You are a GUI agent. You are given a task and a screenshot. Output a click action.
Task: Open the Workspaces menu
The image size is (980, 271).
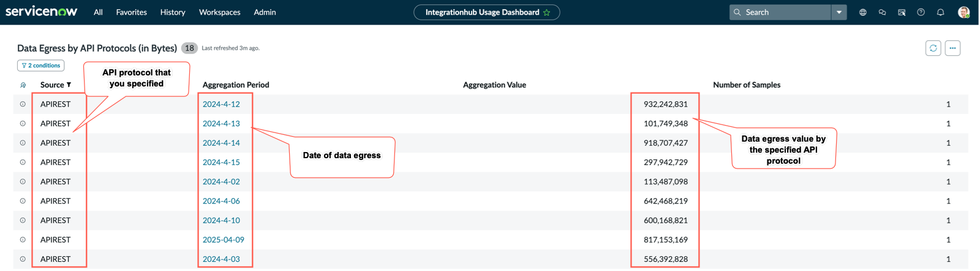click(x=220, y=12)
